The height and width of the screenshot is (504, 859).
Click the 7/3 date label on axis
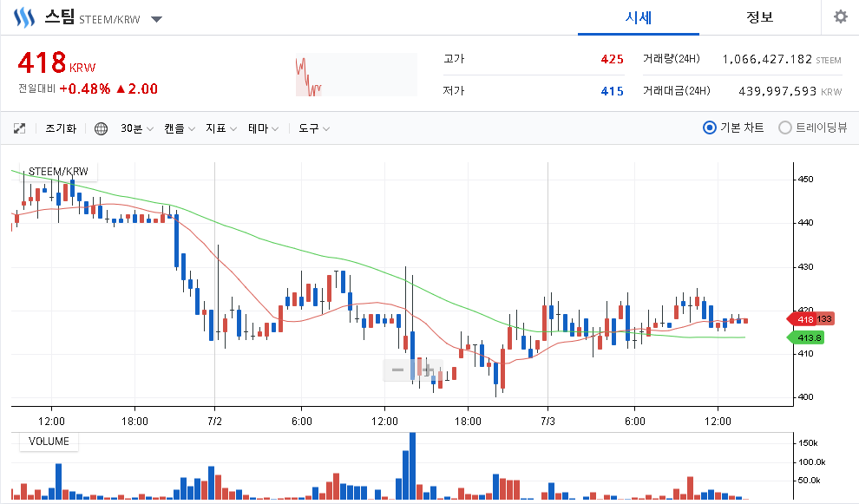pyautogui.click(x=548, y=422)
